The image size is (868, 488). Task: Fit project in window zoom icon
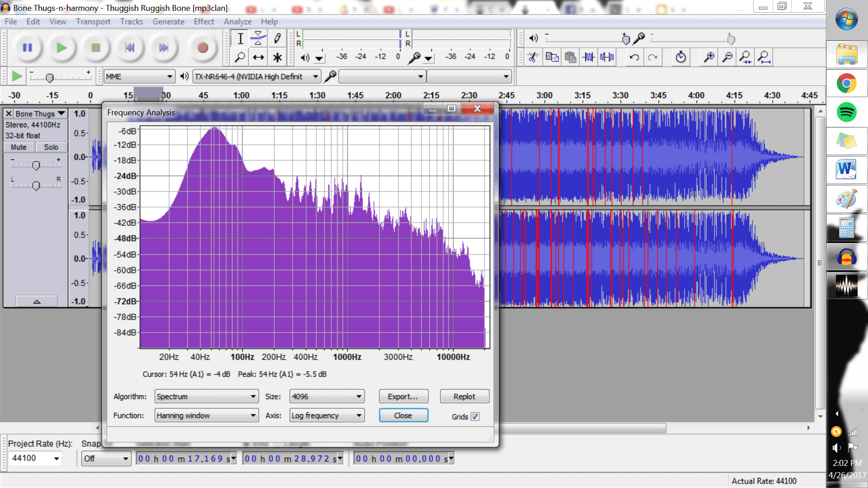pos(764,57)
